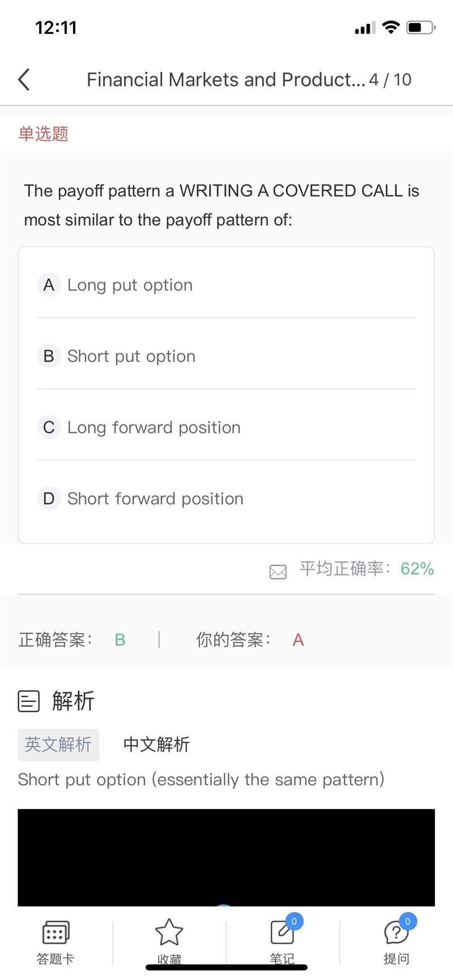This screenshot has width=453, height=980.
Task: Tap the 4 / 10 question counter
Action: point(390,80)
